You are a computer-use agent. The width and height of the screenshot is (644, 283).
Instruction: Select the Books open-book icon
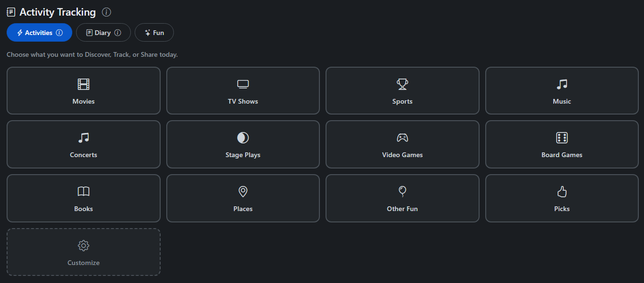click(x=83, y=191)
